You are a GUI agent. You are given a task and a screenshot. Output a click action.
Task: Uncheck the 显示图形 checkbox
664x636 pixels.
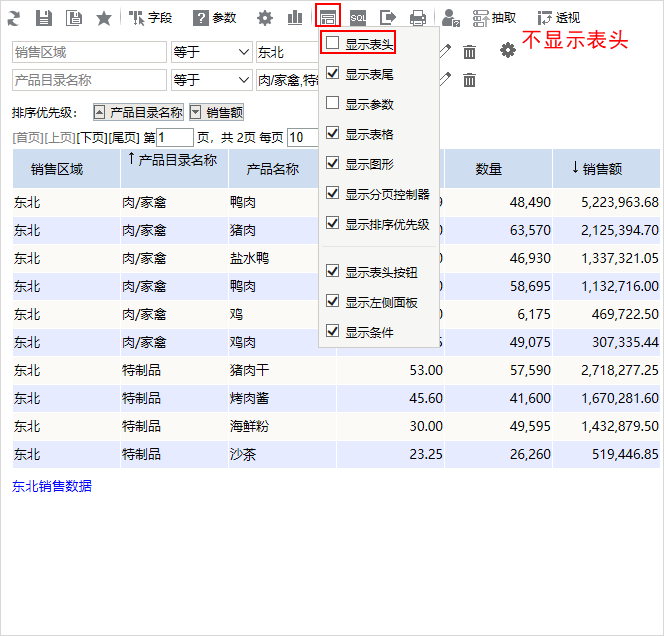click(x=332, y=163)
